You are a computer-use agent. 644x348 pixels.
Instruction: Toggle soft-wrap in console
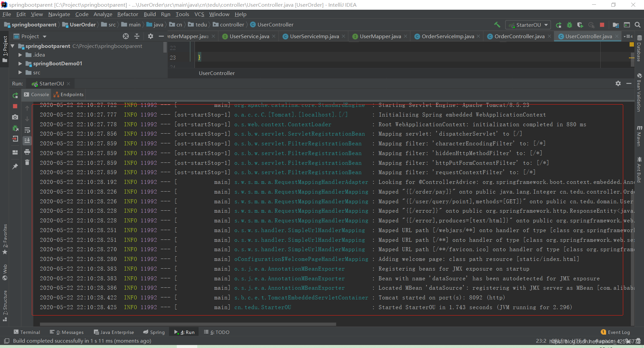[x=27, y=130]
